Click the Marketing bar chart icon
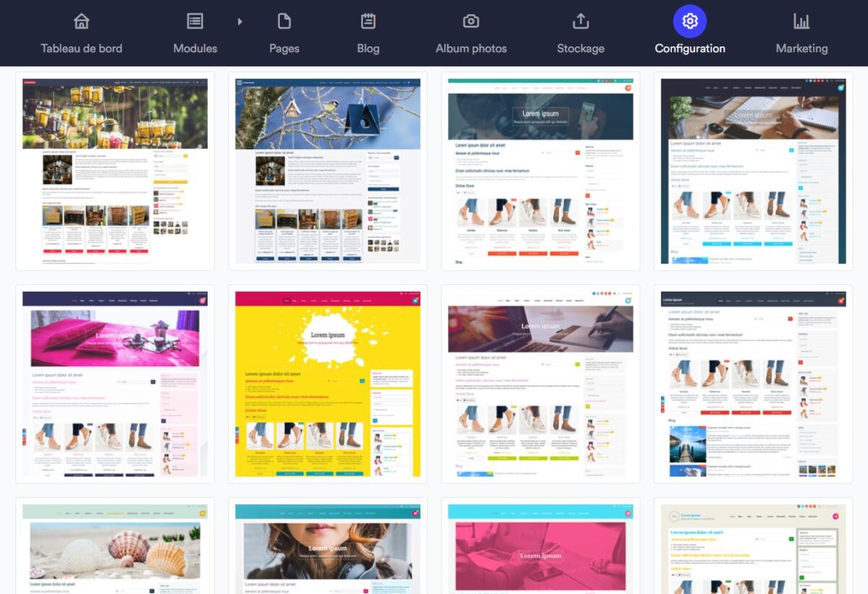 [x=801, y=21]
